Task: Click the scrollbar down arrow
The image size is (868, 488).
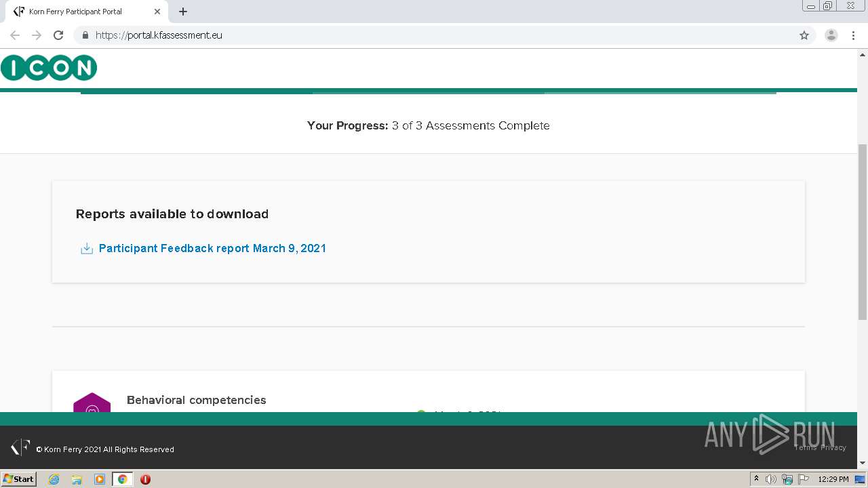Action: pyautogui.click(x=863, y=464)
